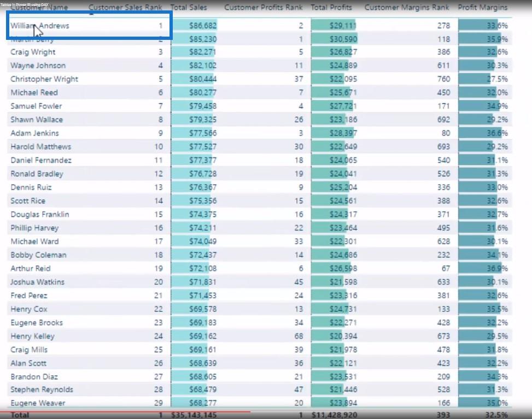
Task: Select customer Samuel Fowler
Action: [36, 107]
